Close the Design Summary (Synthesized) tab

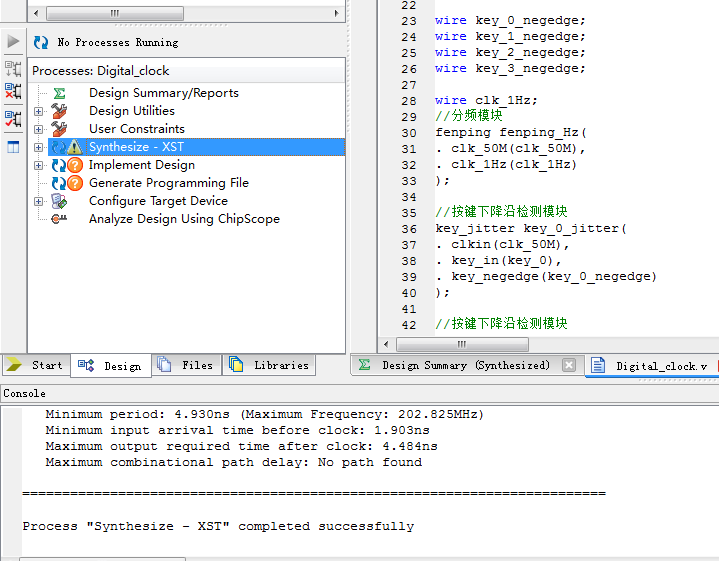pyautogui.click(x=569, y=366)
